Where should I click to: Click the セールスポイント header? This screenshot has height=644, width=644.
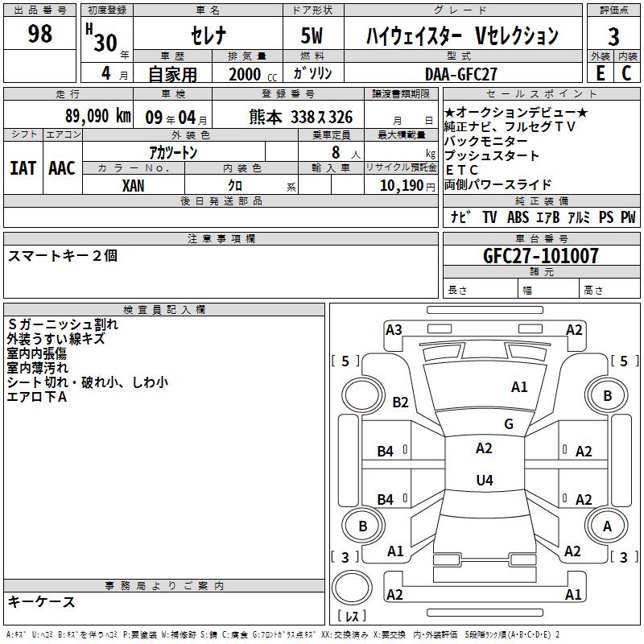[541, 93]
